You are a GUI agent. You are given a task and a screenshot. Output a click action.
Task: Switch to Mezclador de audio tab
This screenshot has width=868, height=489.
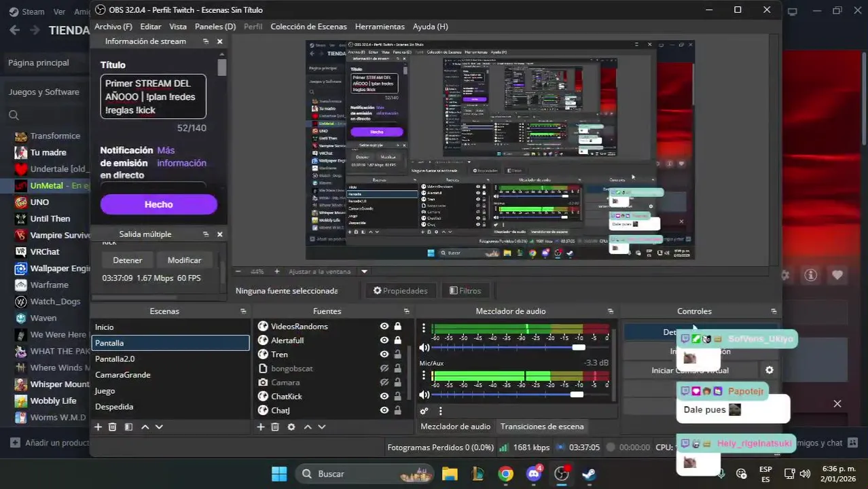point(456,427)
